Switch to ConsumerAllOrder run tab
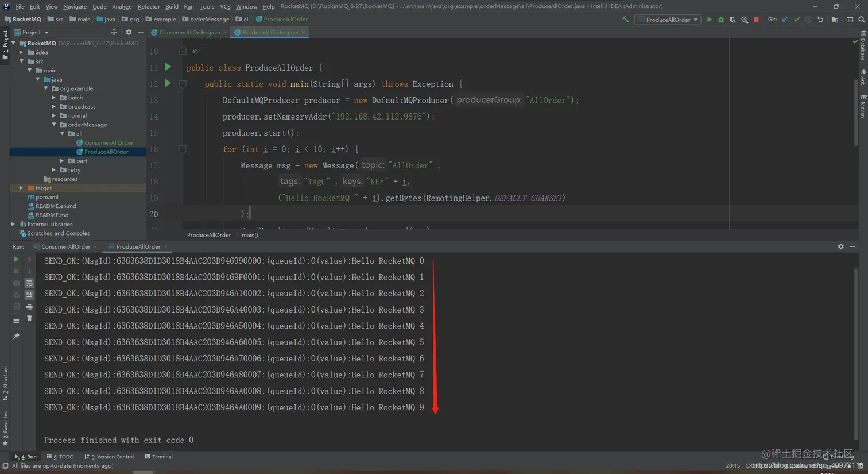868x474 pixels. 65,246
